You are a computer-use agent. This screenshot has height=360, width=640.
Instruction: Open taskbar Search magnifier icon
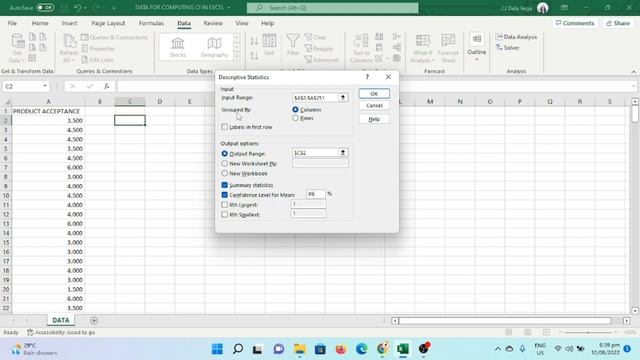pyautogui.click(x=238, y=349)
